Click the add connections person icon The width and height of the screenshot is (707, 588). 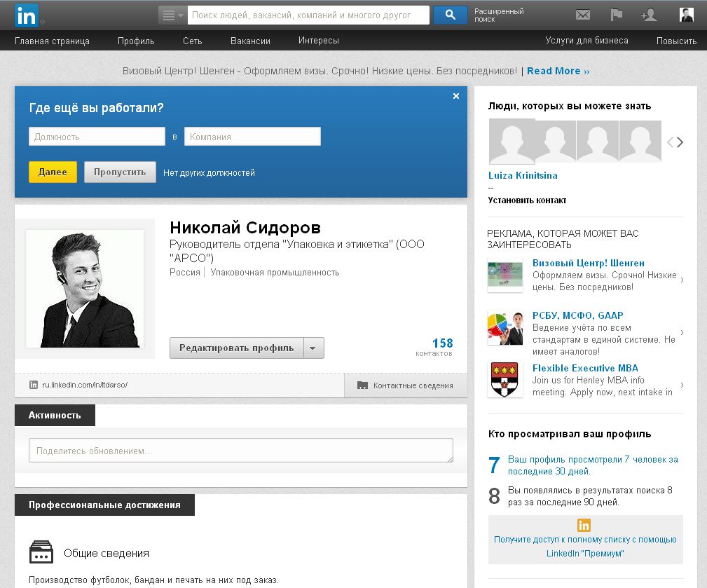(648, 15)
